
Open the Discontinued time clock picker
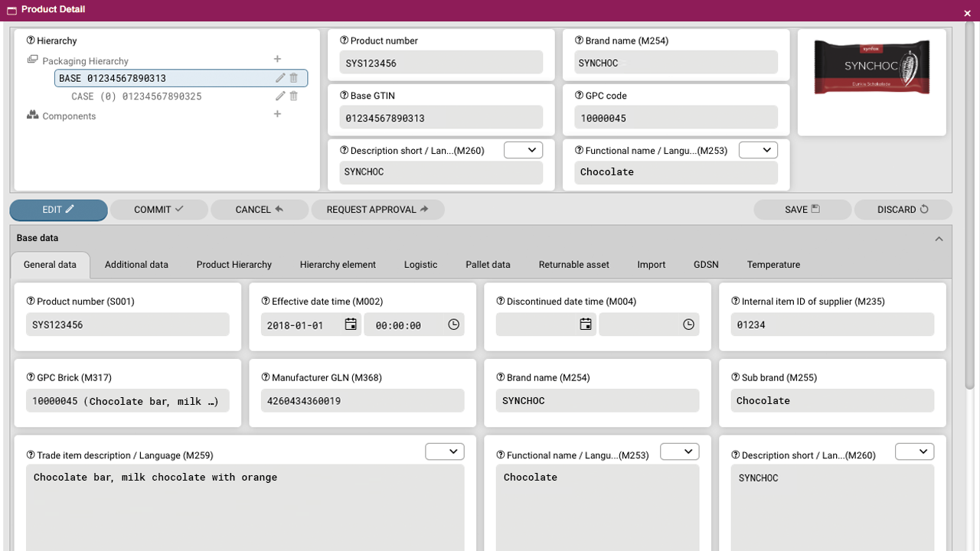click(689, 324)
